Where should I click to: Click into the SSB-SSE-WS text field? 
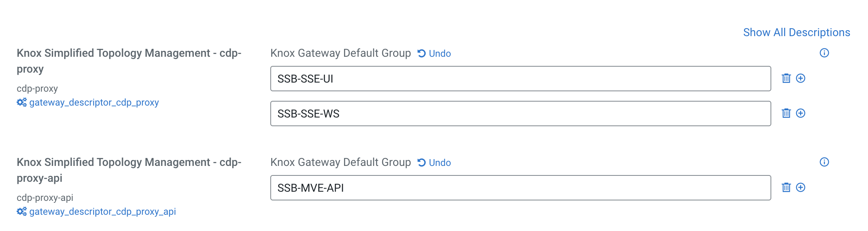520,114
